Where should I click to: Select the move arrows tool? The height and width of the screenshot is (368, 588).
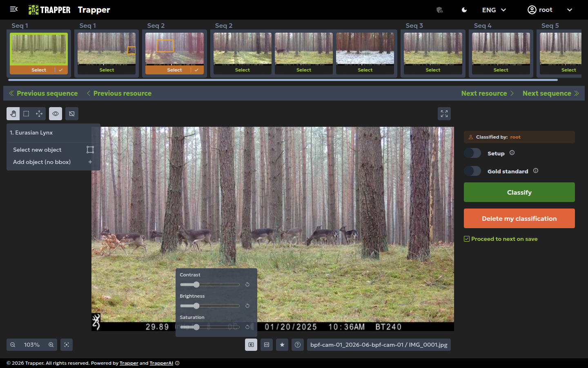(x=39, y=114)
